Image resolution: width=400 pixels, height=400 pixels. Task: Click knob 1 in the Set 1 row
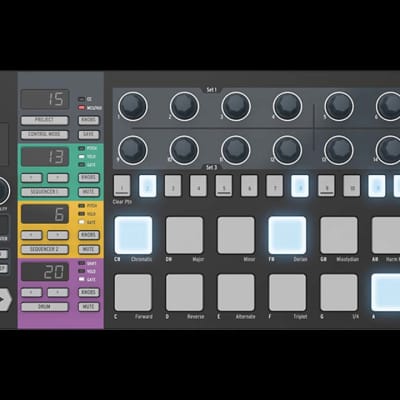pos(133,106)
